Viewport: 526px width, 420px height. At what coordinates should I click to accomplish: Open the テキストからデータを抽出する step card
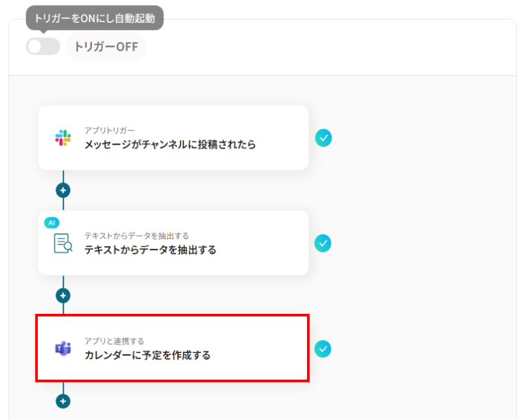pos(173,243)
